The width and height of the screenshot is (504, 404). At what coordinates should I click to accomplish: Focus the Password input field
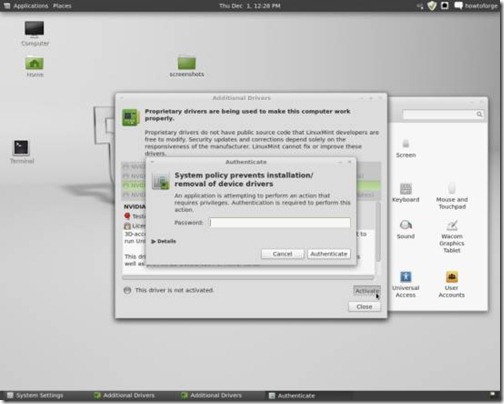[x=280, y=223]
